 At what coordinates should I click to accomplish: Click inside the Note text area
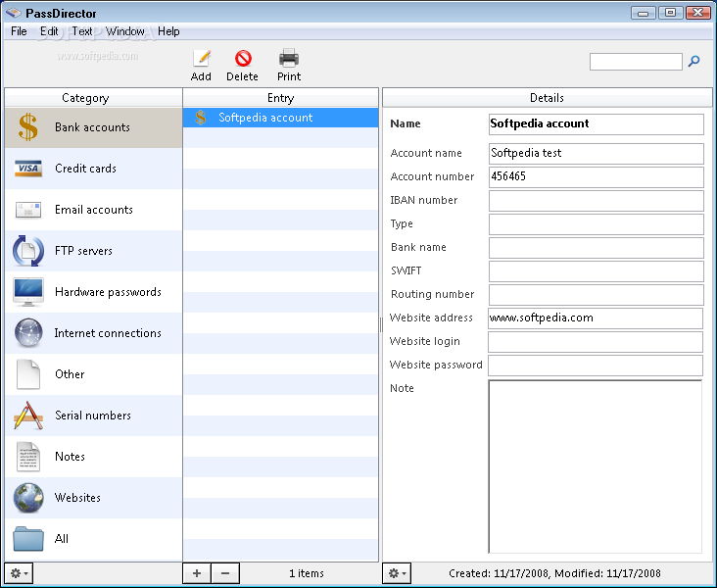[x=596, y=466]
